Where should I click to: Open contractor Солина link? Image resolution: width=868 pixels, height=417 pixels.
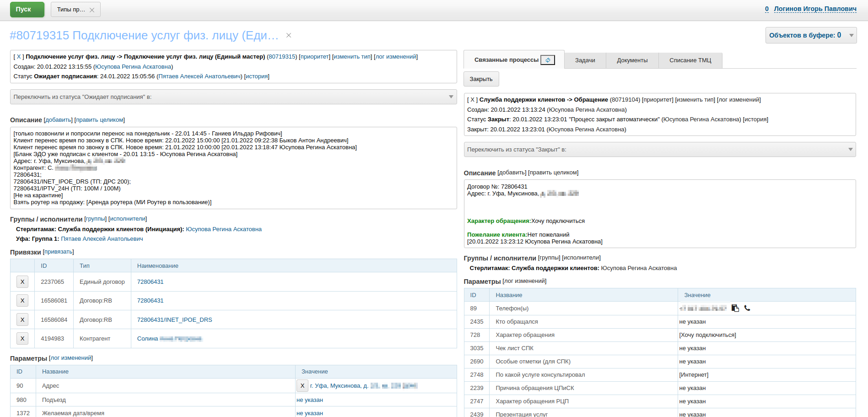(x=169, y=339)
